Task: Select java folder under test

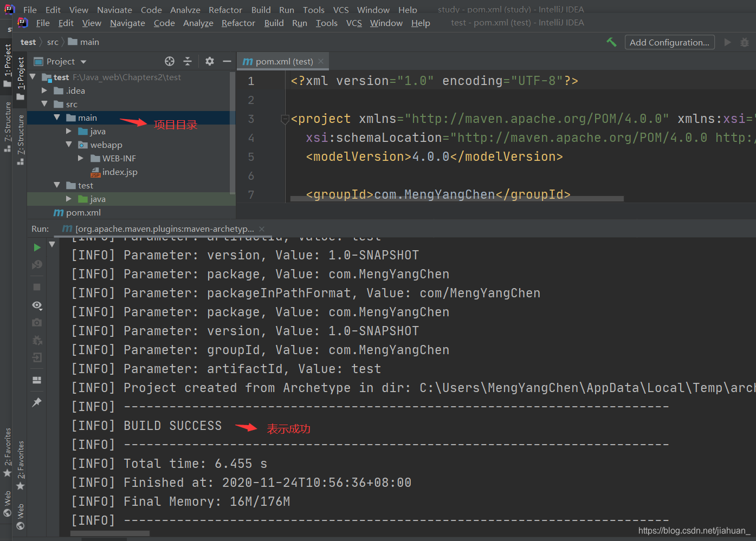Action: point(98,199)
